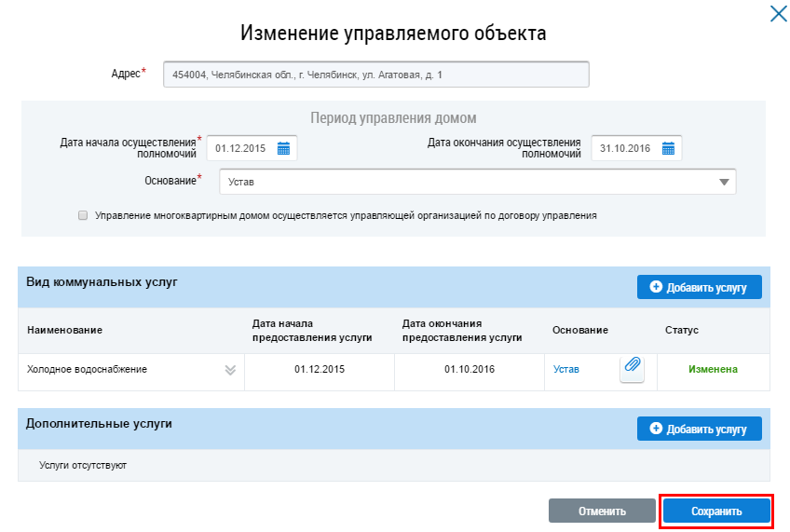
Task: Expand the Холодное водоснабжение row chevron
Action: 230,370
